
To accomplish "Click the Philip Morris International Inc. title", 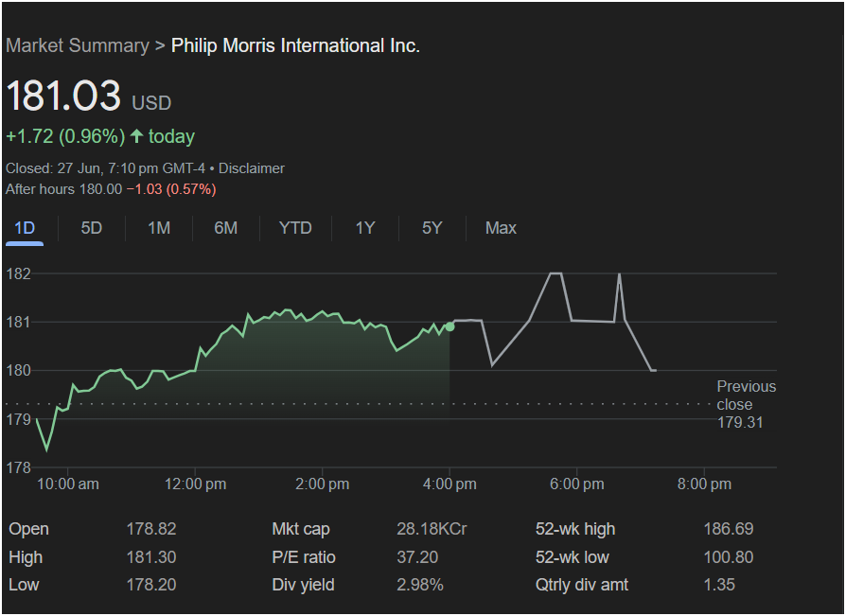I will coord(295,45).
